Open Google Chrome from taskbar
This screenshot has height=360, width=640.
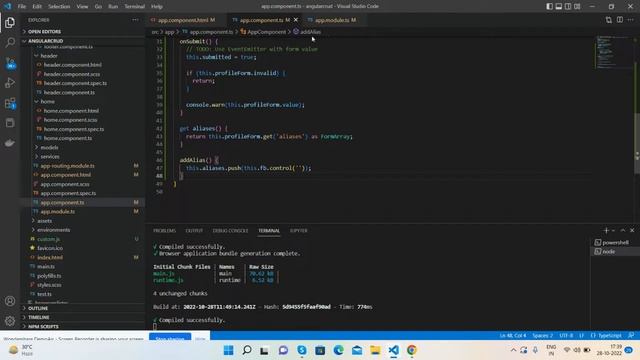coord(411,350)
